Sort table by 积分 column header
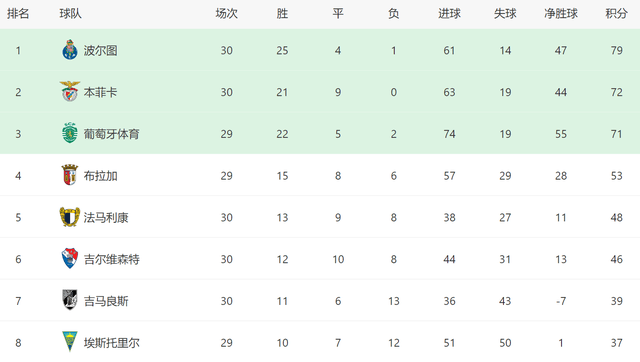Image resolution: width=640 pixels, height=362 pixels. pyautogui.click(x=616, y=13)
